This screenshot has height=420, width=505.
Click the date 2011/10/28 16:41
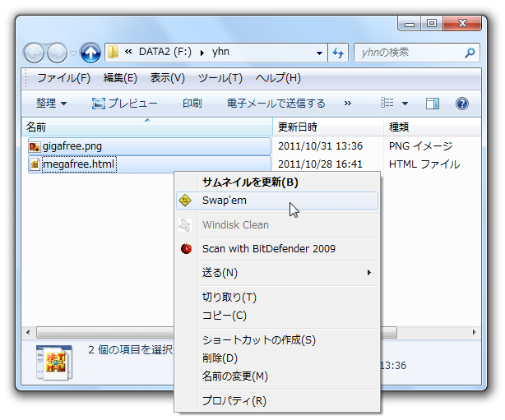(320, 164)
